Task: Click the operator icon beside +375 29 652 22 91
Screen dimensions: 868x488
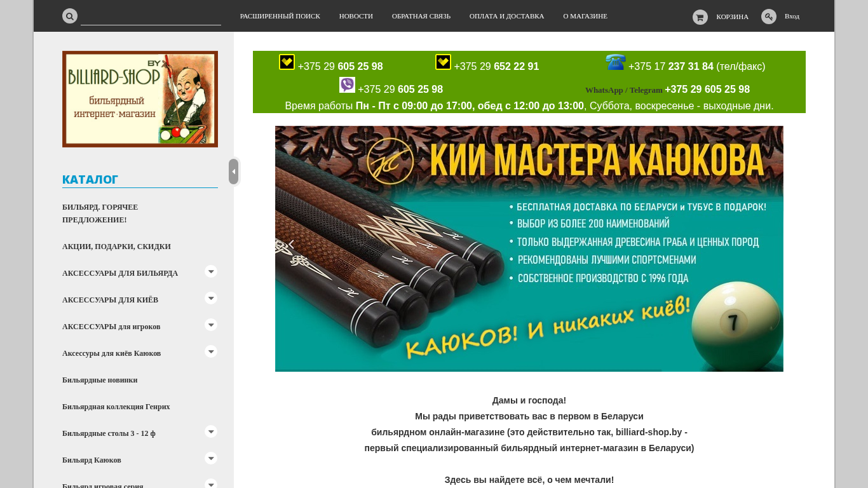Action: [x=443, y=62]
